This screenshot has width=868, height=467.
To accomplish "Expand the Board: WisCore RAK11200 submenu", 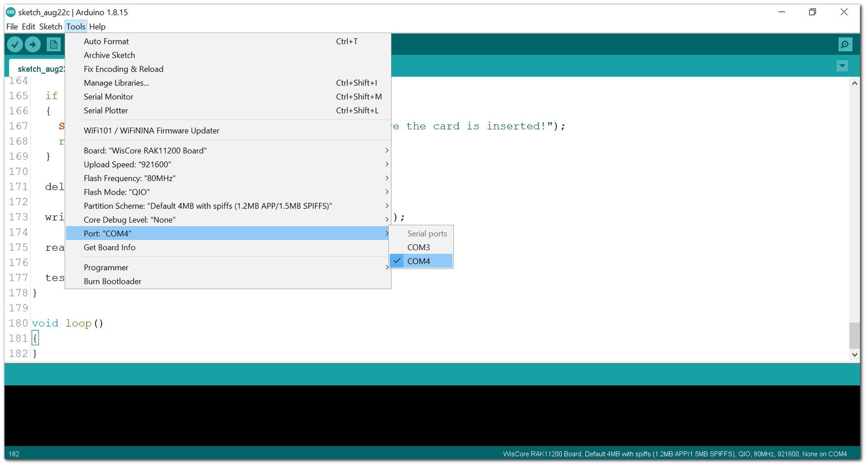I will (228, 151).
